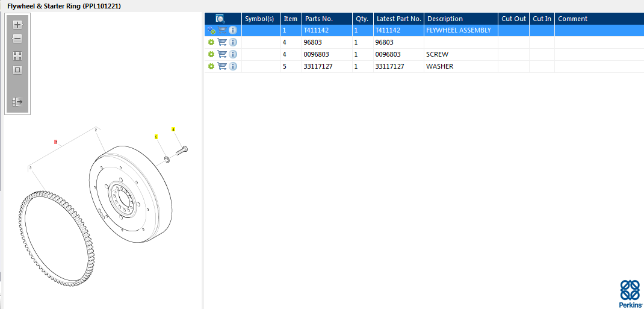This screenshot has width=644, height=309.
Task: Add 33117127 WASHER to cart
Action: coord(222,66)
